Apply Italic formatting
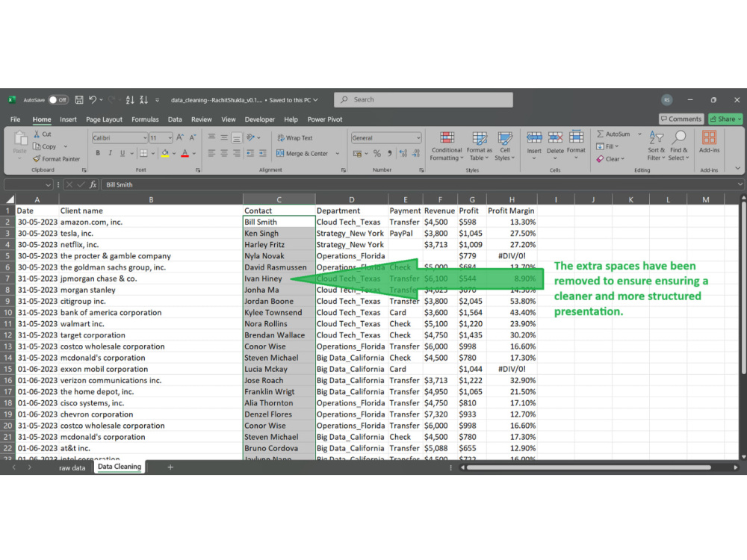747x560 pixels. 110,153
